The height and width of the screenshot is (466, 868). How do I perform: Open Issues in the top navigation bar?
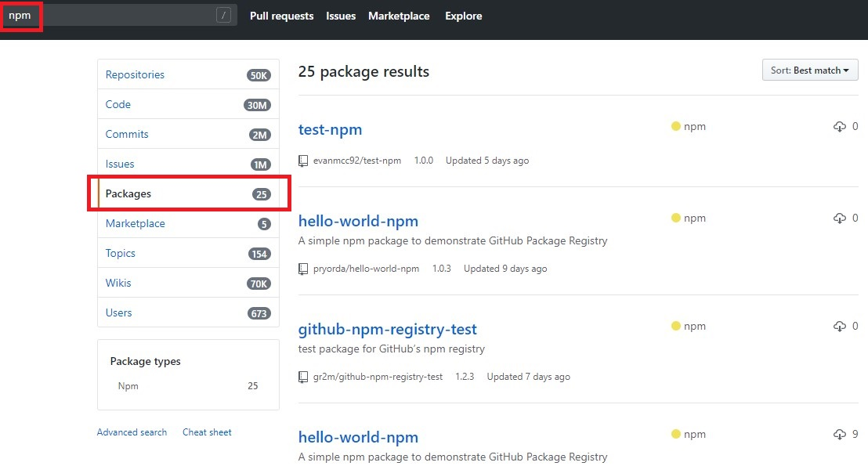[341, 16]
